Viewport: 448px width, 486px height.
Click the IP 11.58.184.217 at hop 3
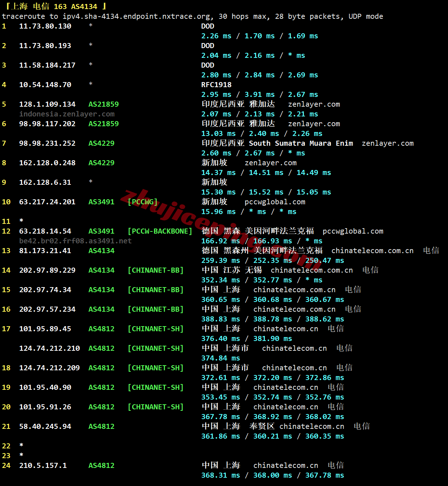pos(47,65)
